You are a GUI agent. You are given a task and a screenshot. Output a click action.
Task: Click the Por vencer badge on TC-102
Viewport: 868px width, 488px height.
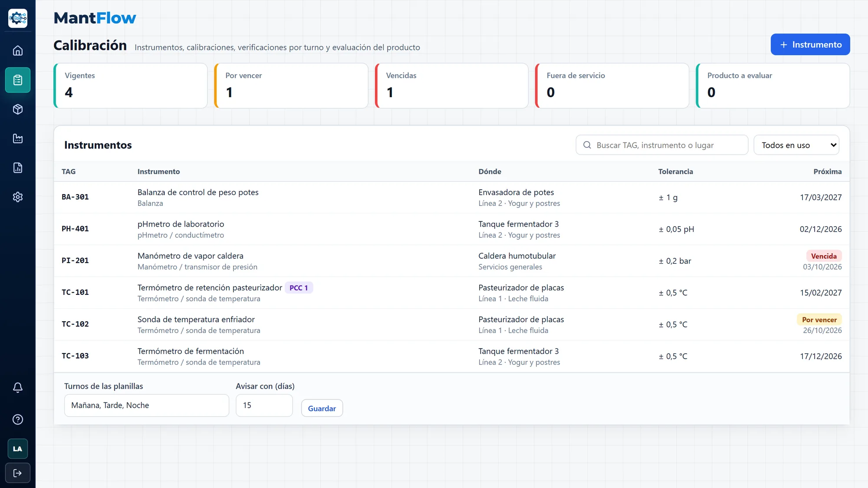click(819, 320)
